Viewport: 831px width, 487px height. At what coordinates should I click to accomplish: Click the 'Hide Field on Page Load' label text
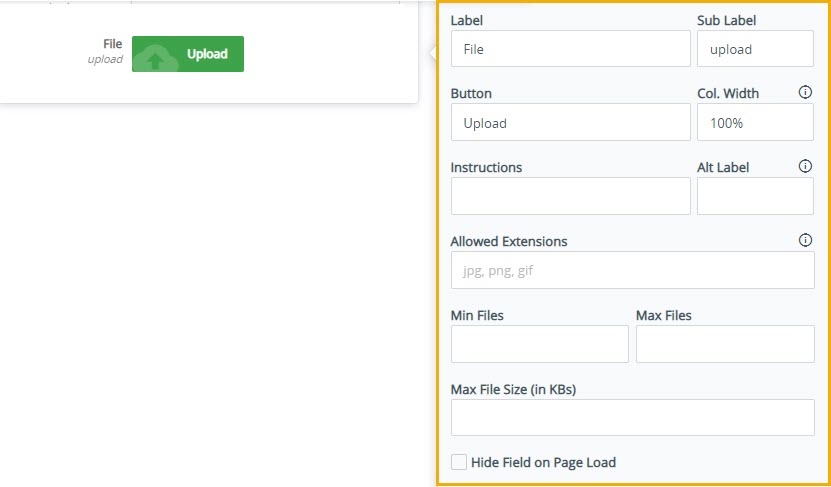click(543, 462)
